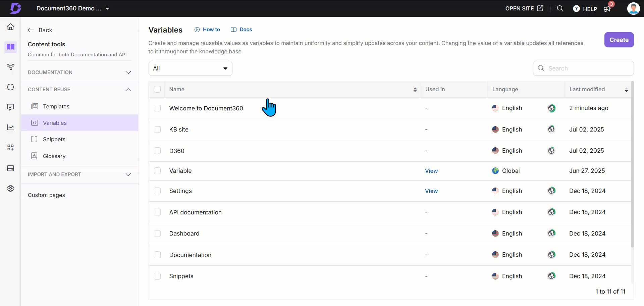644x306 pixels.
Task: Click the Open Site external link icon
Action: tap(540, 8)
